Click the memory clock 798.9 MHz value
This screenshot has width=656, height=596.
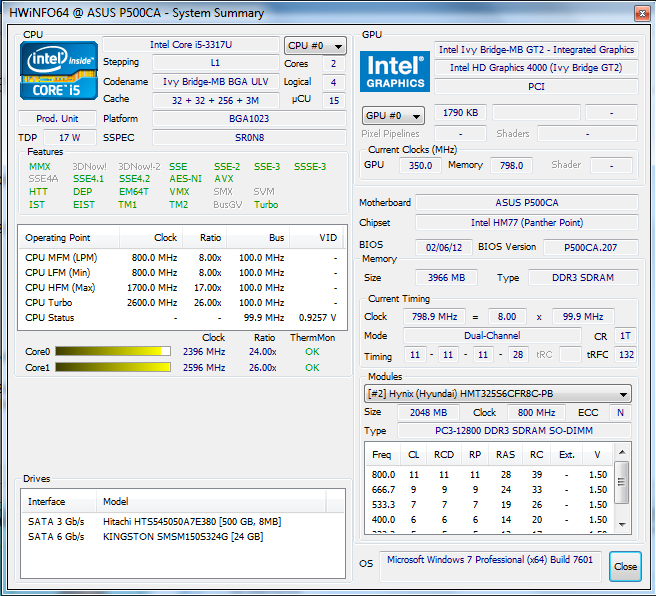[434, 317]
